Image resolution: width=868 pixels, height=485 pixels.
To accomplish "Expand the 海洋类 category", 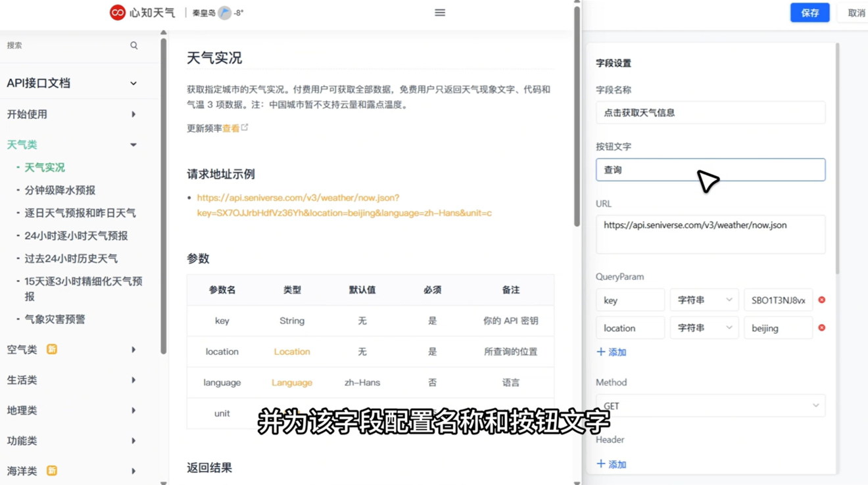I will 133,471.
